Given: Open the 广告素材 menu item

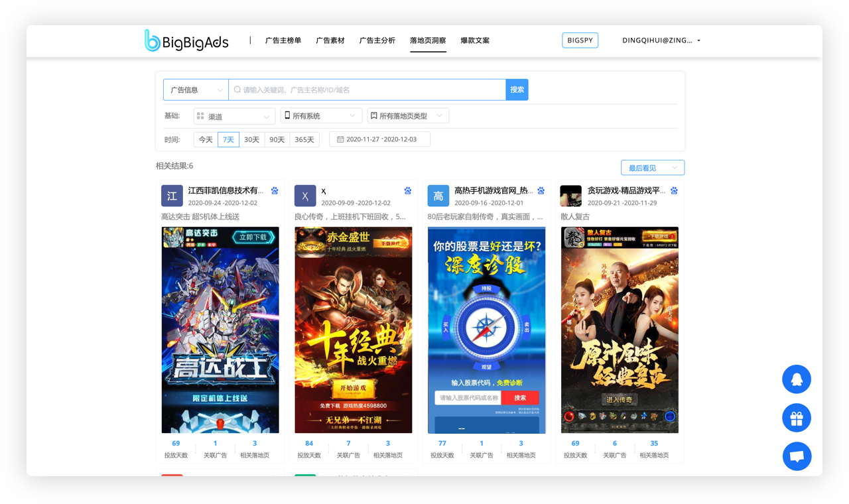Looking at the screenshot, I should [x=330, y=40].
